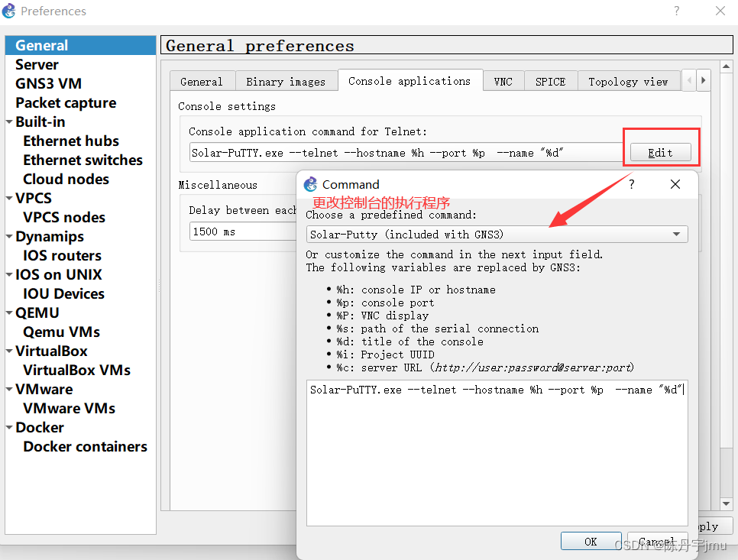Open Ethernet switches settings
Screen dimensions: 738x560
point(83,160)
